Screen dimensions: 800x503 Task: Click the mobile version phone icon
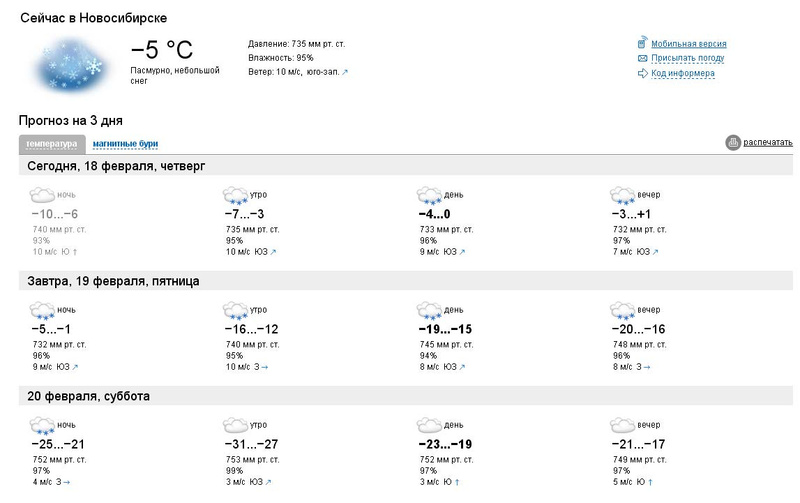[642, 43]
